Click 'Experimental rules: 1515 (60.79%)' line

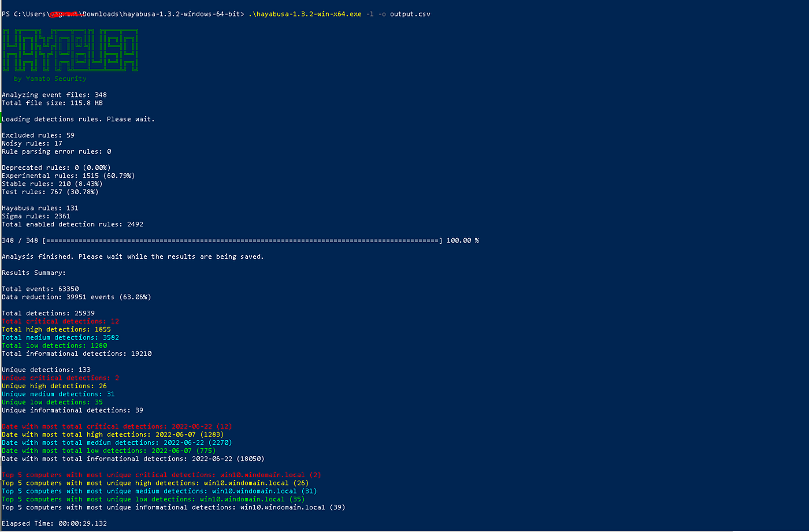coord(68,176)
